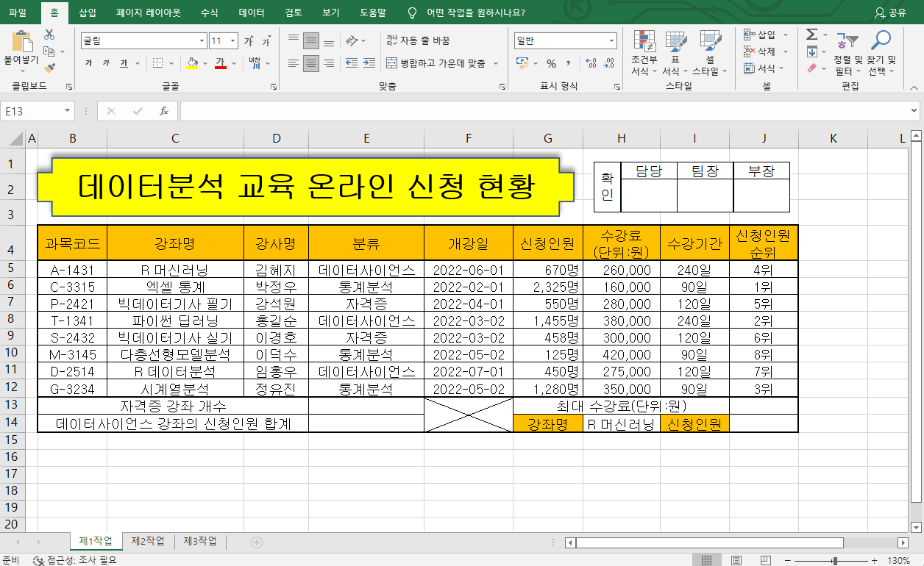Click the Copy icon in clipboard group
The width and height of the screenshot is (924, 566).
click(x=49, y=51)
